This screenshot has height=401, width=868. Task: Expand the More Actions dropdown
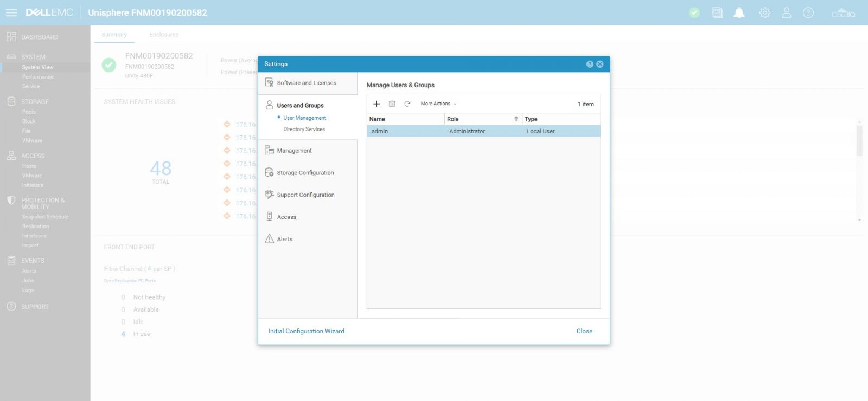click(438, 104)
